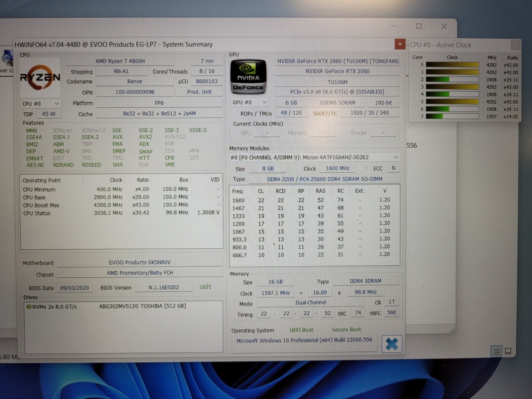Click the Ryzen CPU logo
This screenshot has height=399, width=532.
coord(40,78)
